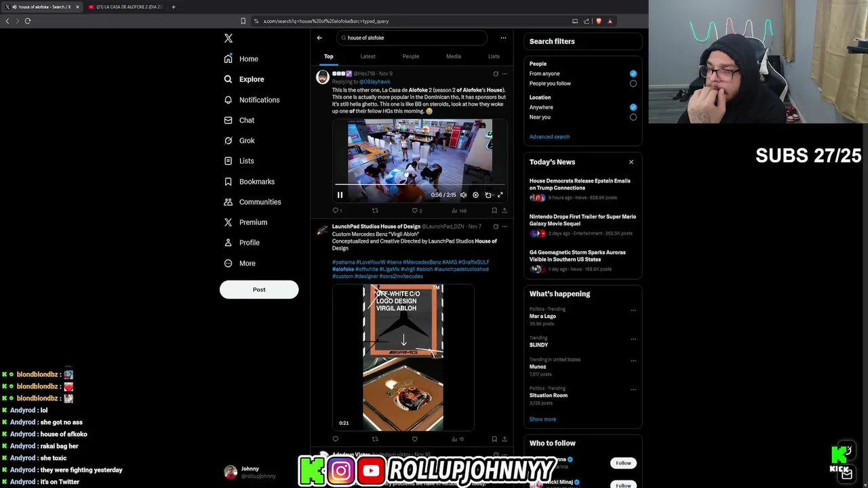Open Super Mario Galaxy Movie trailer story

coord(583,225)
